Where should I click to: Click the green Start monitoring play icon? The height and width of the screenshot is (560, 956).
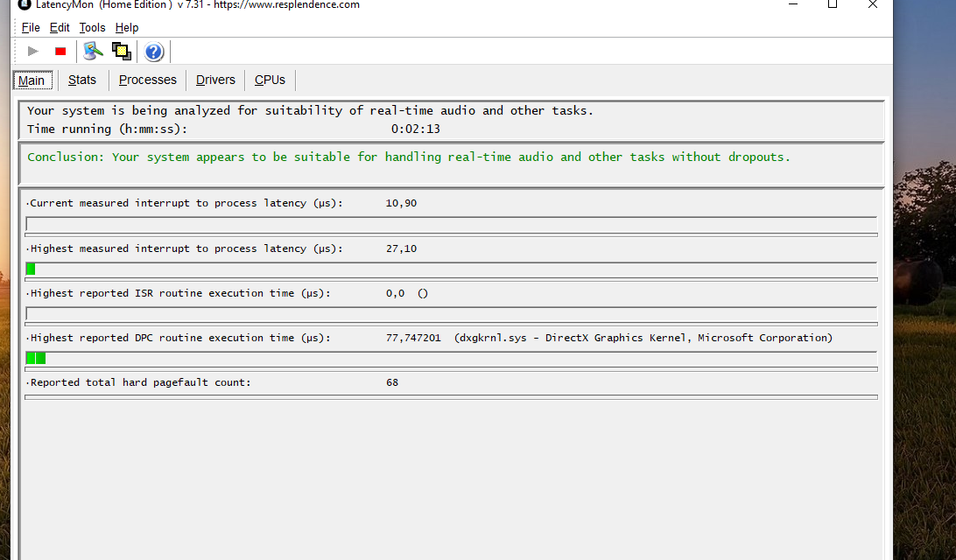[33, 51]
